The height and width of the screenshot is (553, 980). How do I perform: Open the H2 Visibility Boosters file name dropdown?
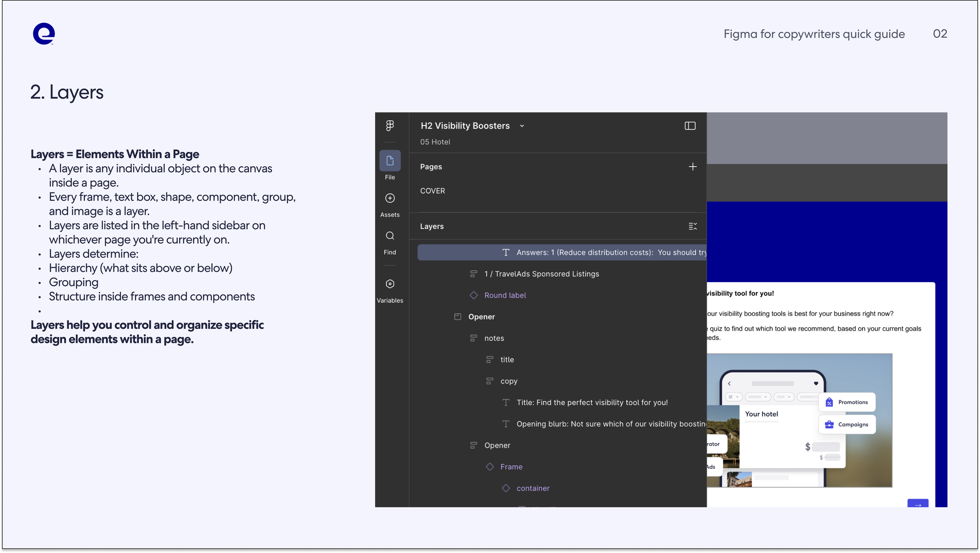point(522,126)
